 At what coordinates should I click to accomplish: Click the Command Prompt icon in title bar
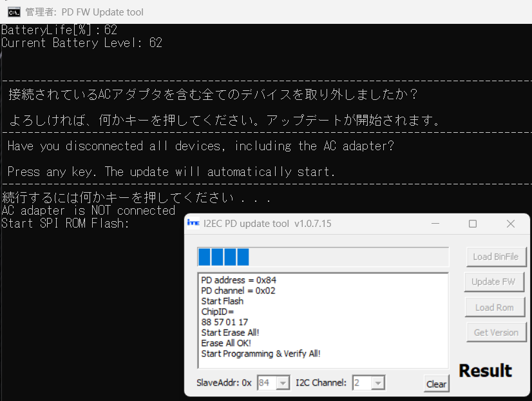(x=13, y=12)
